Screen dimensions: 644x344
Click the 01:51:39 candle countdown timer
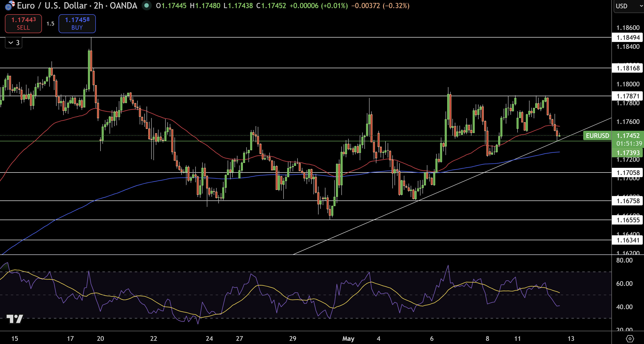point(629,144)
